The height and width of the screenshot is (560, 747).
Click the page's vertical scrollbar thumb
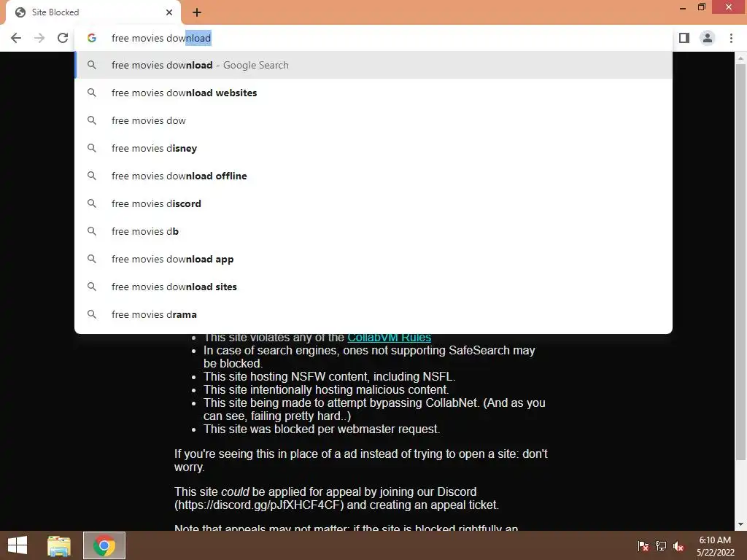pos(740,262)
